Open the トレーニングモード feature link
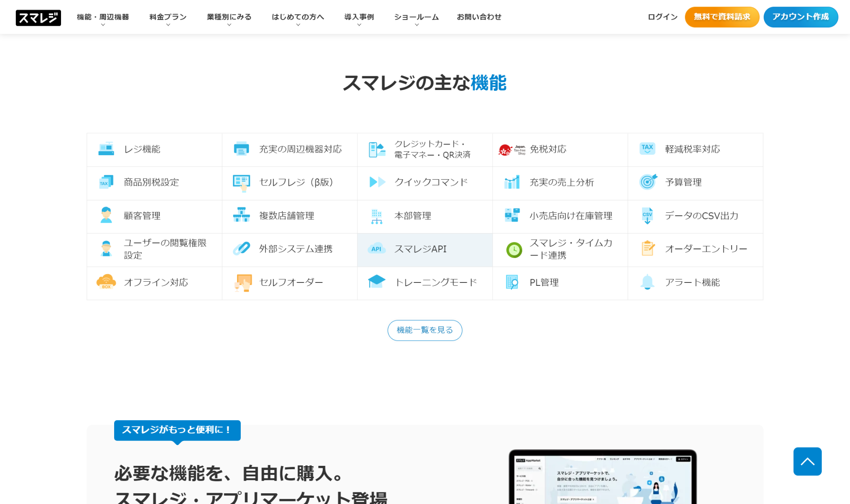Viewport: 850px width, 504px height. (x=425, y=283)
